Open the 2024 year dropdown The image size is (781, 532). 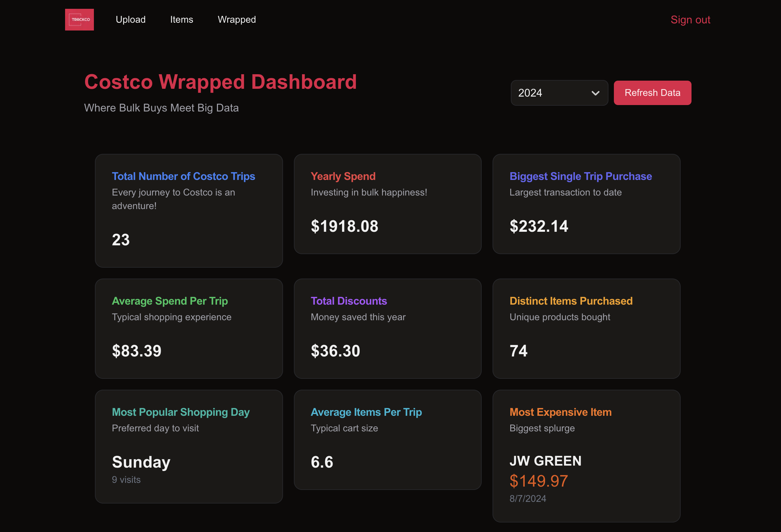[559, 93]
